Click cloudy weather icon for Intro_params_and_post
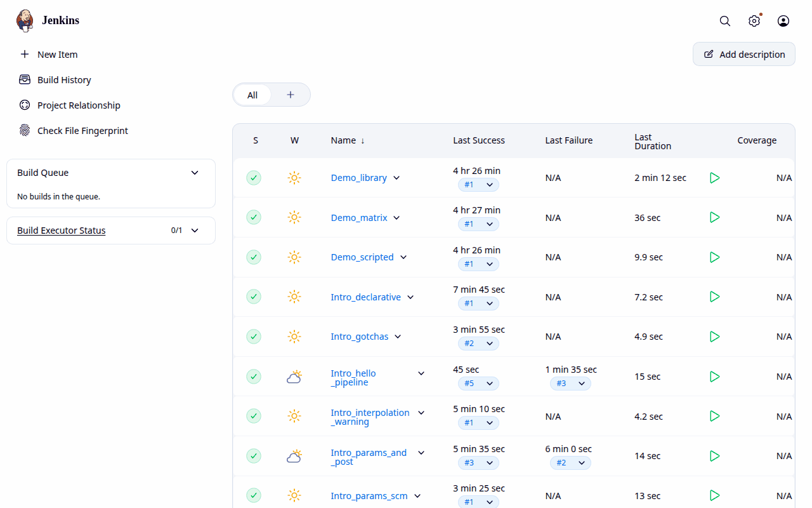Image resolution: width=812 pixels, height=508 pixels. click(x=294, y=456)
